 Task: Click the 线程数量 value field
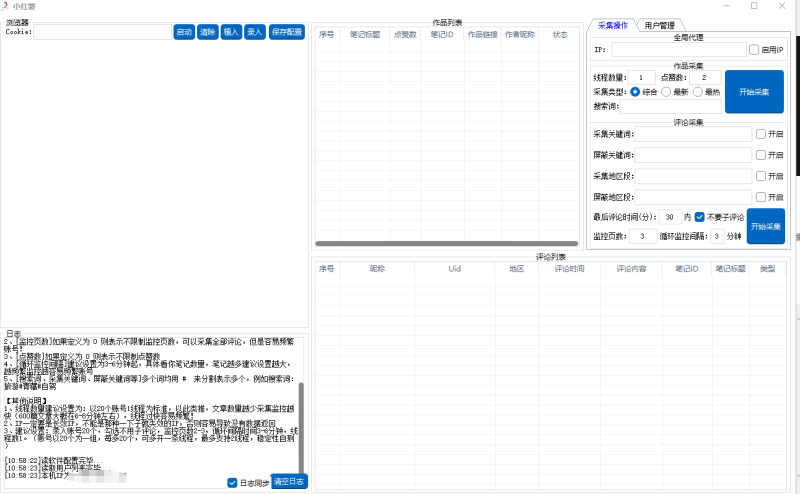point(641,78)
